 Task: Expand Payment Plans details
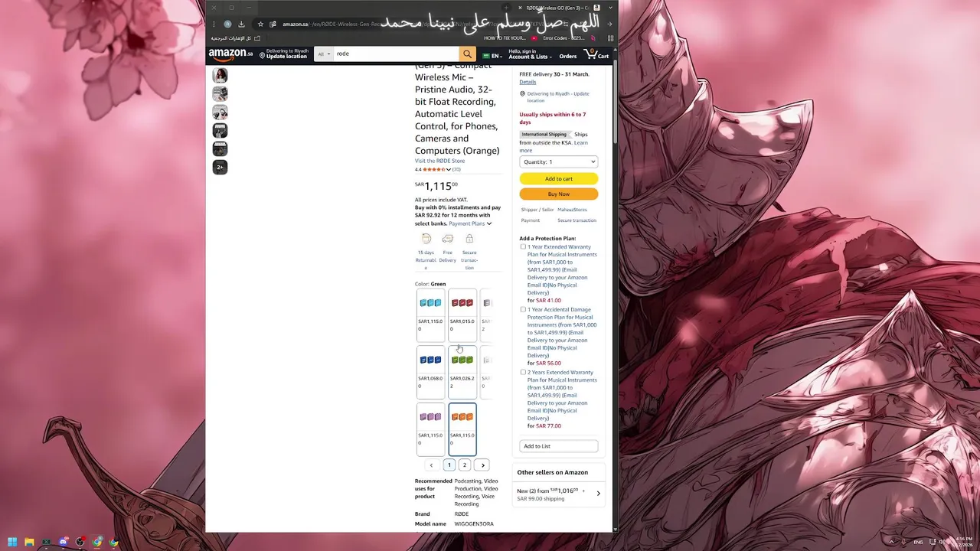470,223
